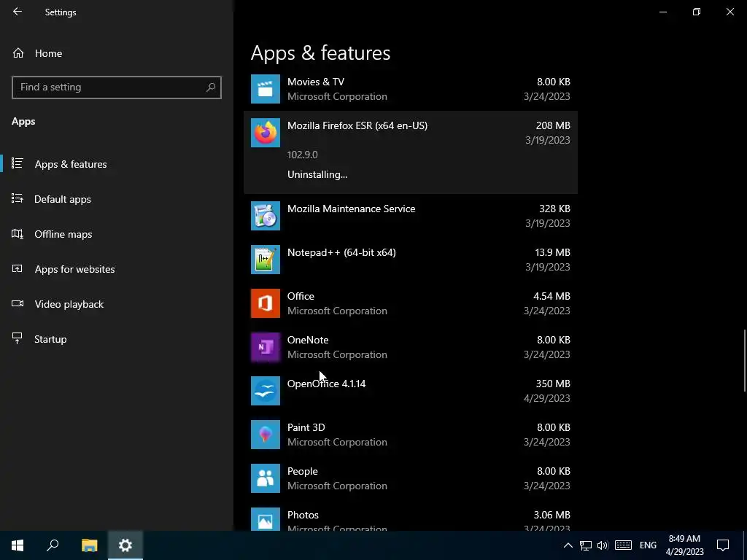The image size is (747, 560).
Task: Click the Offline maps sidebar icon
Action: [18, 234]
